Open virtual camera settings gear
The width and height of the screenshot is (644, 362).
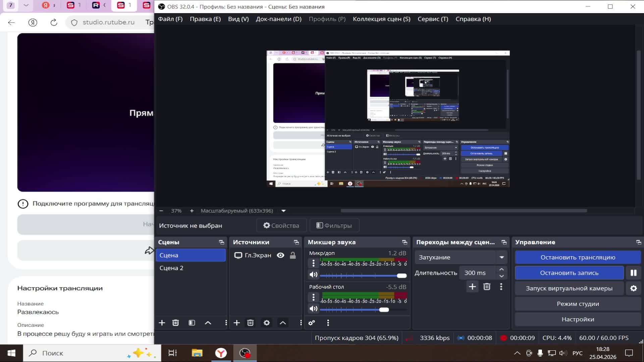click(633, 288)
